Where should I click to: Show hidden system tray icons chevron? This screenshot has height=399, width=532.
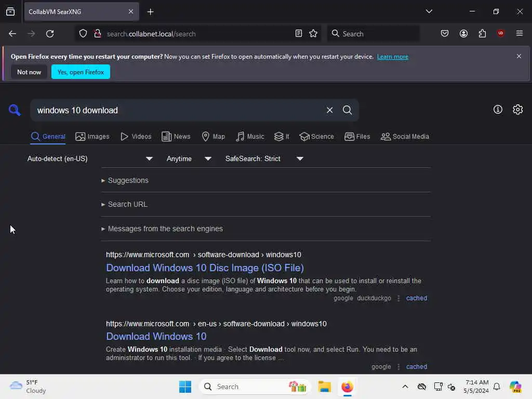(x=405, y=387)
